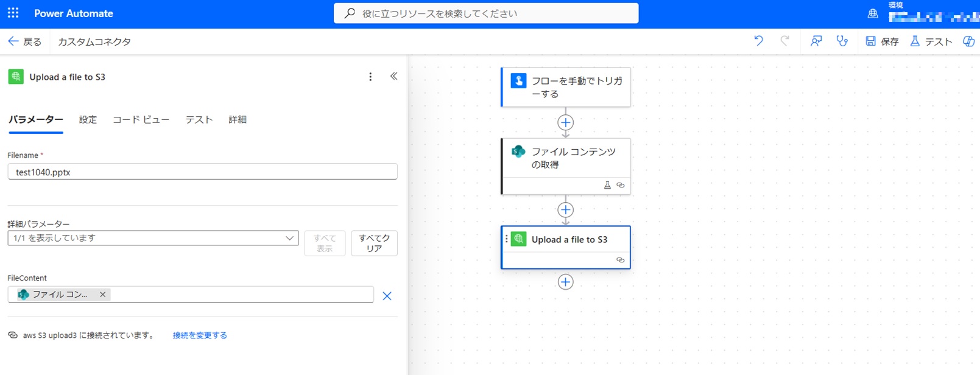Viewport: 980px width, 375px height.
Task: Select the フローを手動でトリガーする trigger card
Action: [x=565, y=87]
